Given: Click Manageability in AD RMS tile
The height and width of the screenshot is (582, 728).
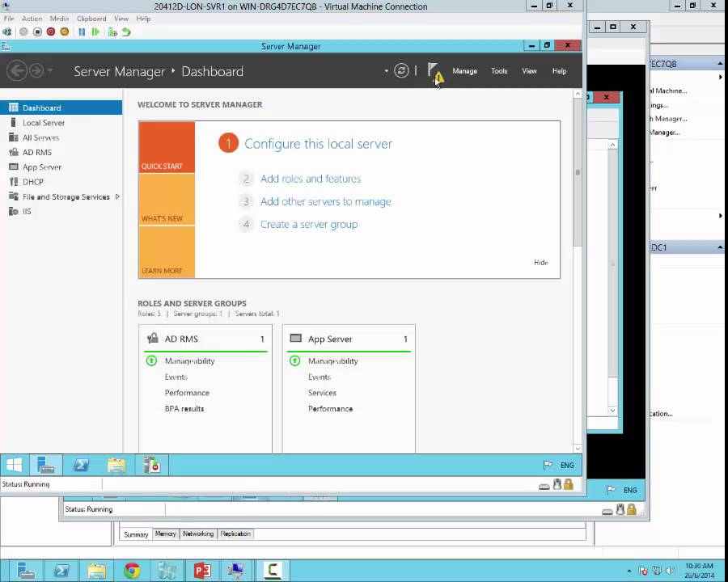Looking at the screenshot, I should tap(189, 361).
